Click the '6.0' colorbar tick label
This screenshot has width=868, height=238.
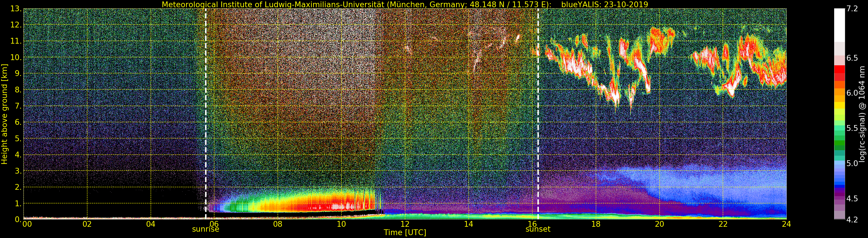pos(852,93)
